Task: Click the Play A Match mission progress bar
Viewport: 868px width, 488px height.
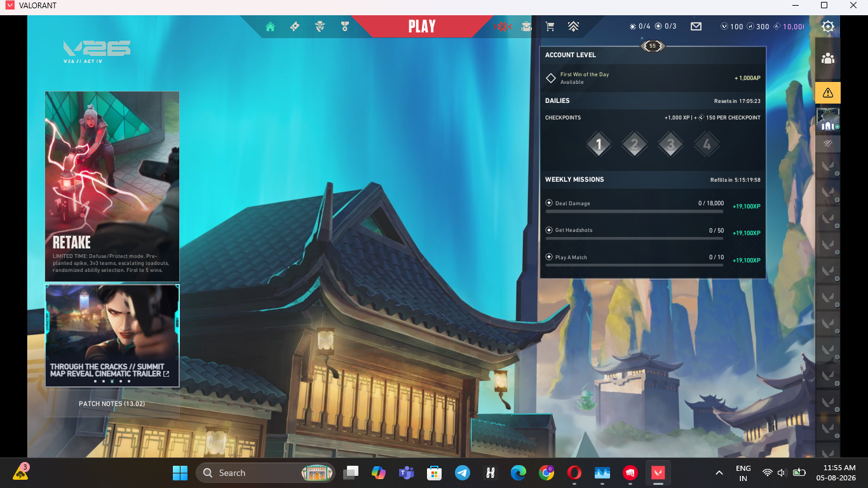Action: click(634, 265)
